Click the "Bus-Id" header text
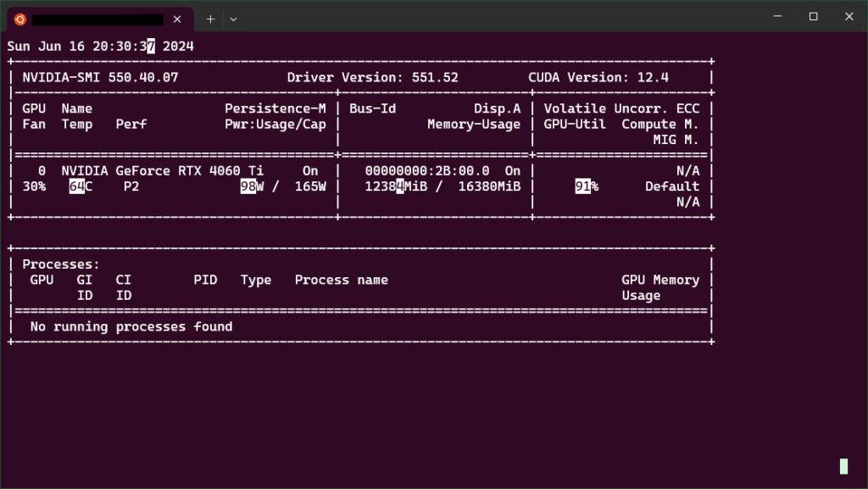 coord(373,108)
